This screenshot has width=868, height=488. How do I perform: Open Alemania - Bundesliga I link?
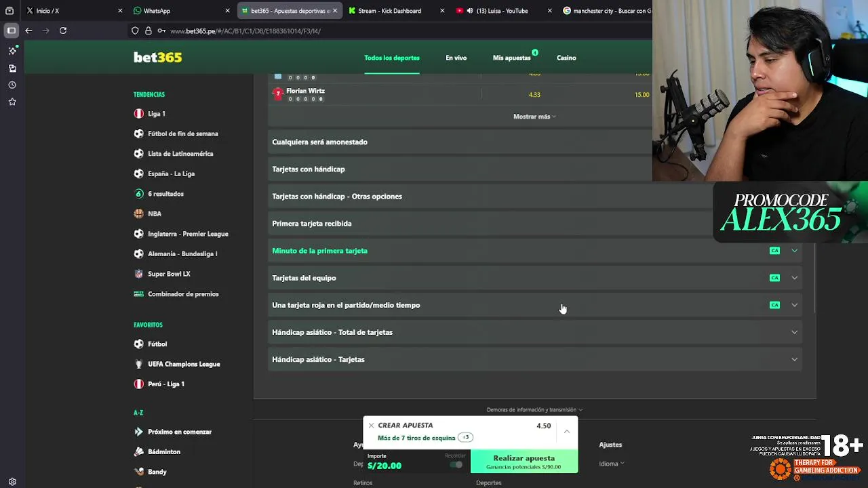point(182,254)
